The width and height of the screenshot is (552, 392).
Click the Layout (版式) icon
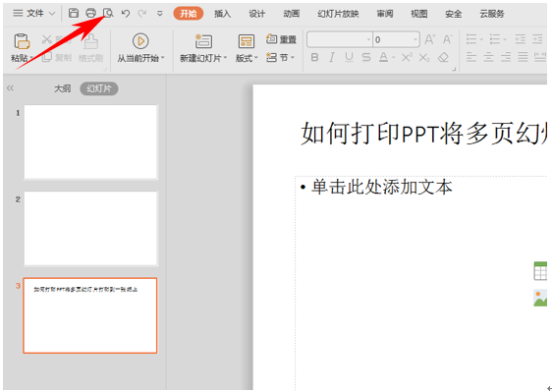[247, 41]
